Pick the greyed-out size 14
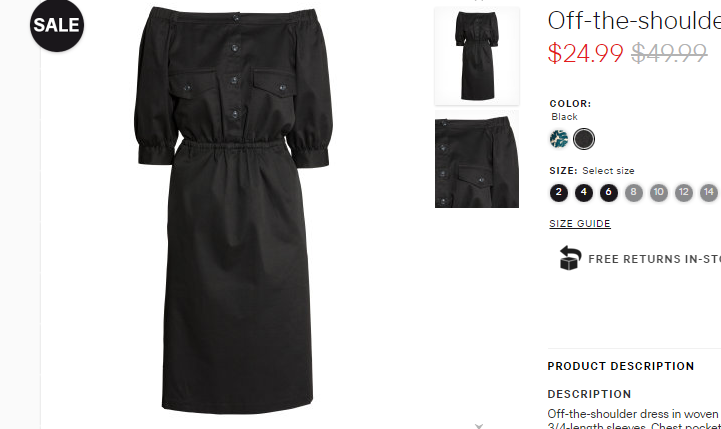The image size is (721, 429). point(709,192)
